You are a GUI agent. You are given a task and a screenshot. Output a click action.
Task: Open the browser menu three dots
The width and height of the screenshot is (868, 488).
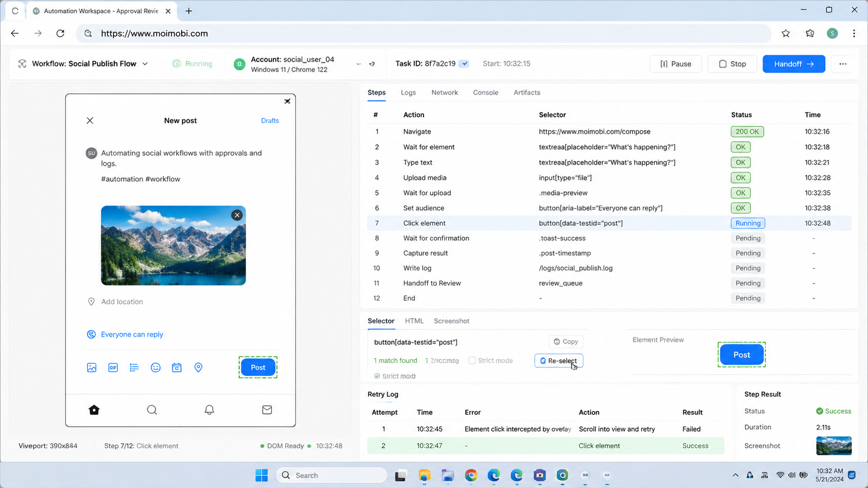tap(854, 33)
